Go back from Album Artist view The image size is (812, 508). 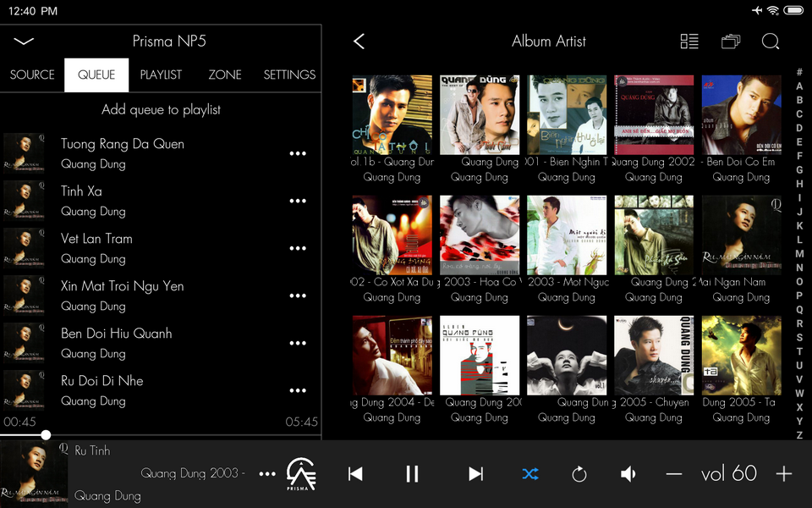tap(359, 41)
